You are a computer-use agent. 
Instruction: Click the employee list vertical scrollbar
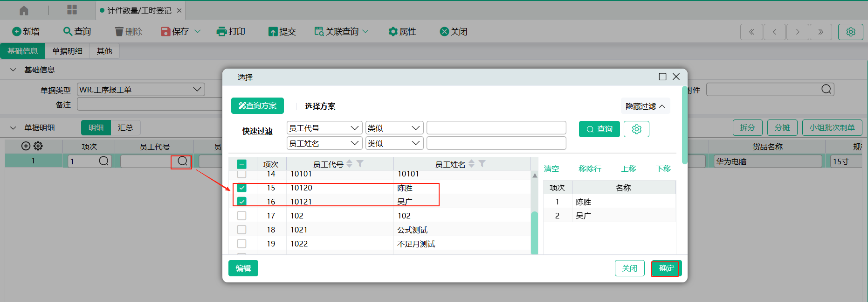[534, 232]
